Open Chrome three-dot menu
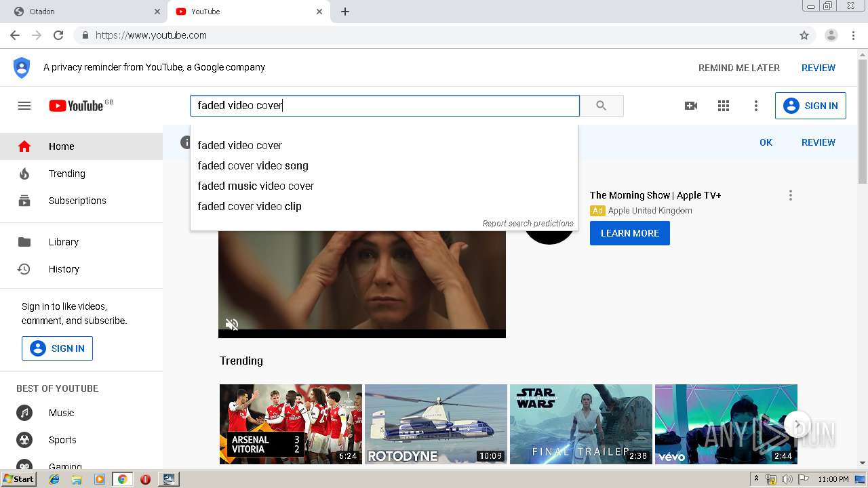This screenshot has width=868, height=488. coord(854,35)
